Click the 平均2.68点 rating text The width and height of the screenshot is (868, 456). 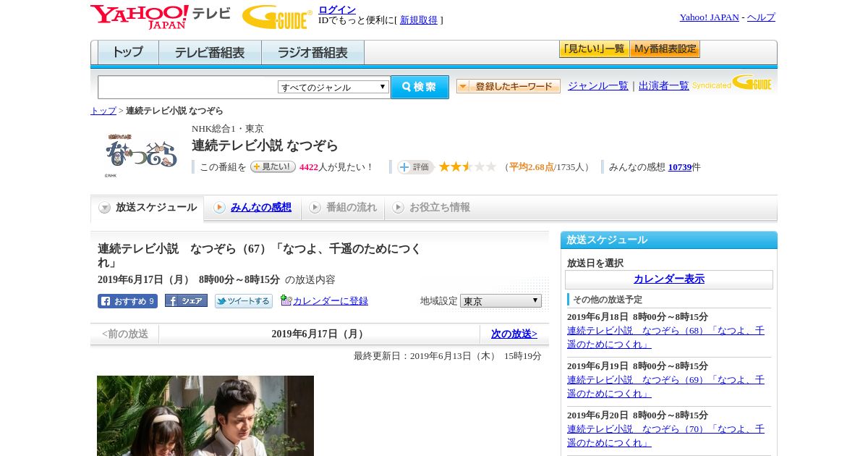click(x=532, y=167)
